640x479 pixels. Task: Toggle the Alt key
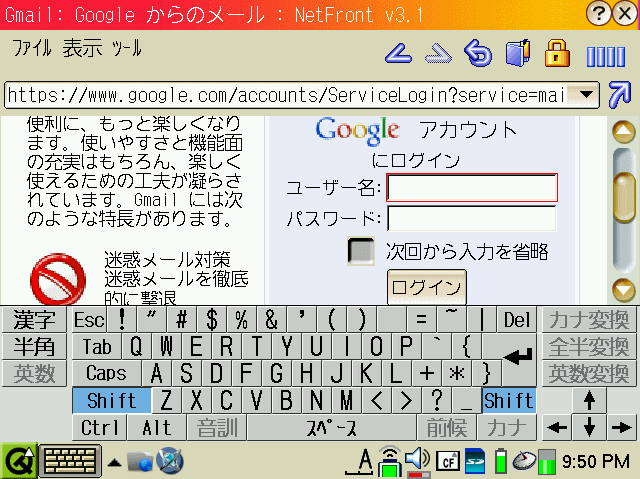coord(157,428)
